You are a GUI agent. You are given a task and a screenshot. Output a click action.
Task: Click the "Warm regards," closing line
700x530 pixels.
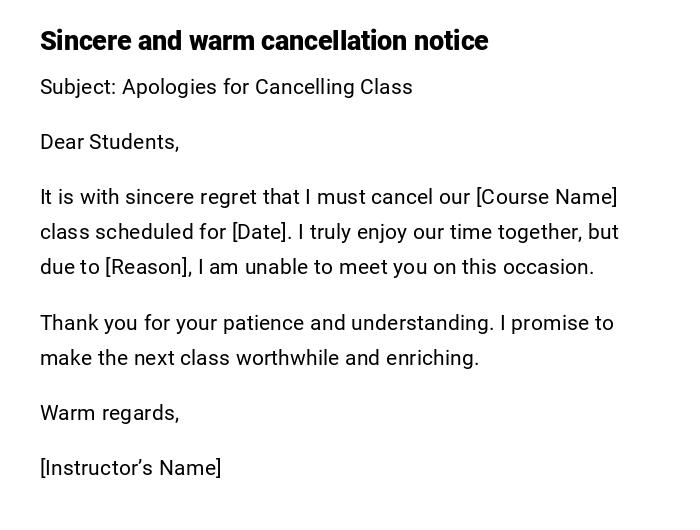pyautogui.click(x=109, y=413)
